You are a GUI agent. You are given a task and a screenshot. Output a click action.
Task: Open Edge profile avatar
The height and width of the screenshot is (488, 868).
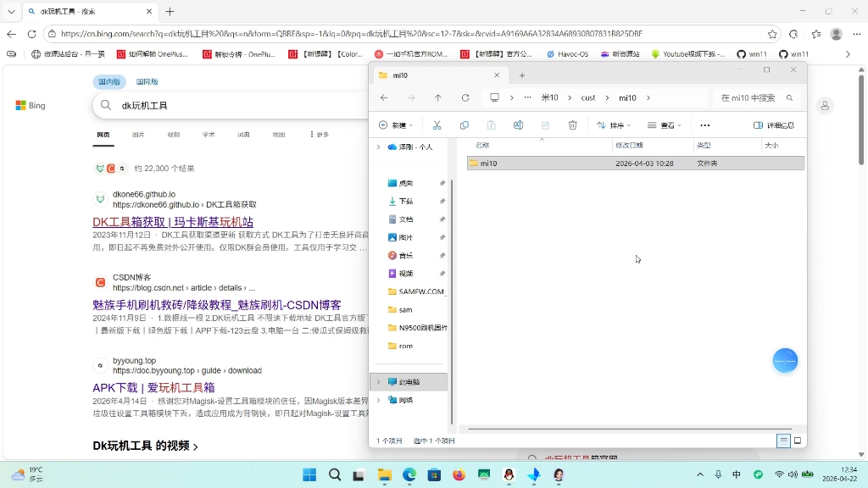pyautogui.click(x=837, y=34)
